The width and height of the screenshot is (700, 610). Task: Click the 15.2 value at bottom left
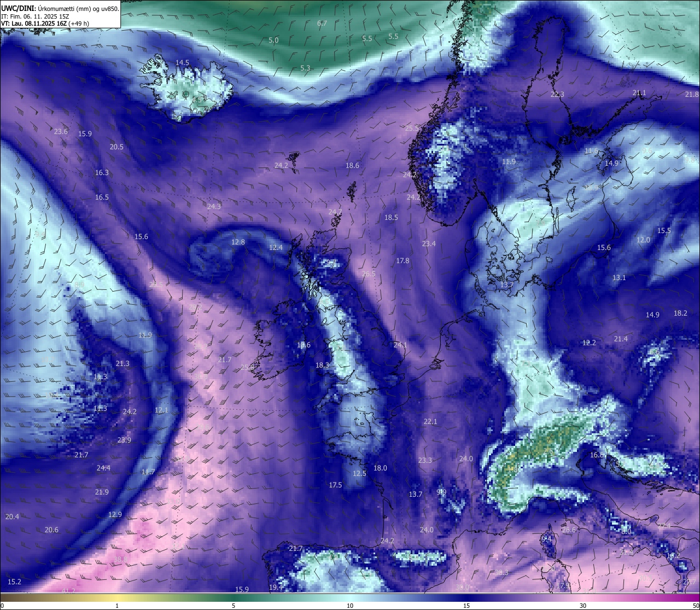click(x=14, y=582)
